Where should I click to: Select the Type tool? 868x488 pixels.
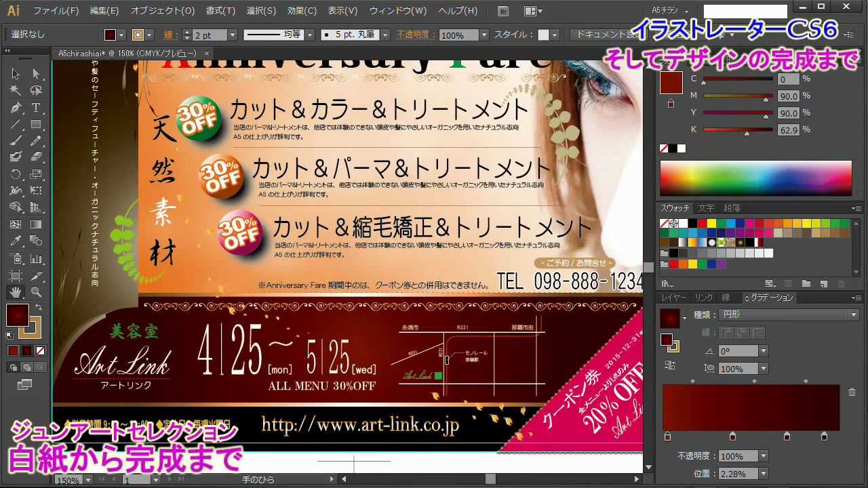[36, 108]
